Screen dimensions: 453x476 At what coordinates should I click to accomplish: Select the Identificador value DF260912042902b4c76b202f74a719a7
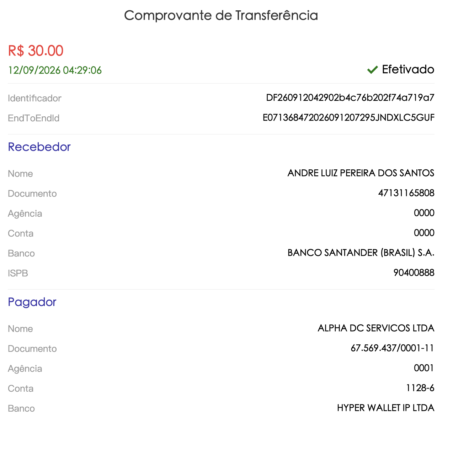350,98
